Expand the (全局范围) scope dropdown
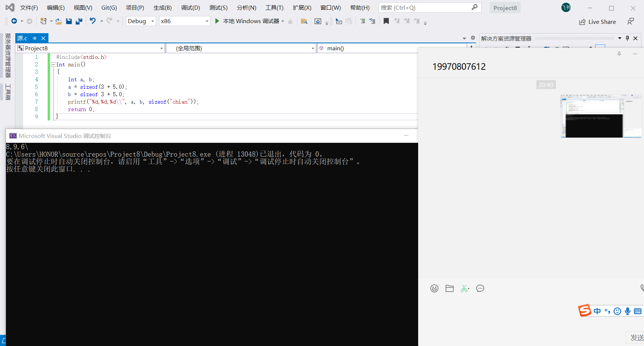Viewport: 644px width, 346px height. pos(313,48)
